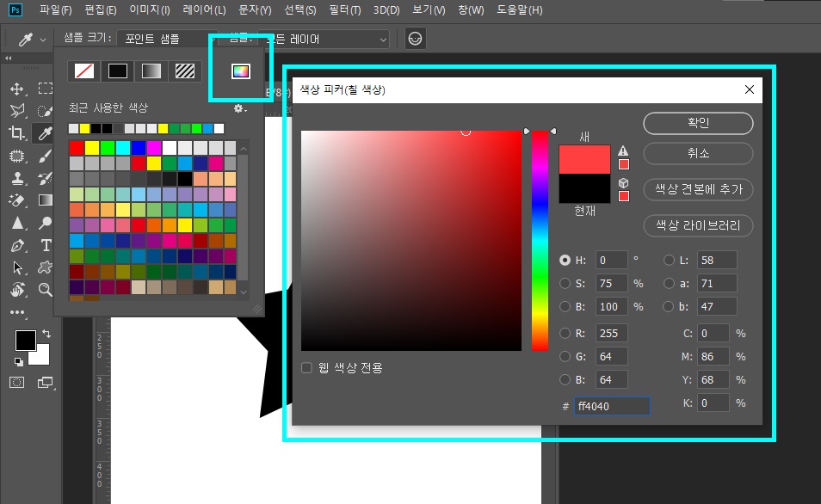Enable the 웹 색상 전용 checkbox

[x=307, y=368]
